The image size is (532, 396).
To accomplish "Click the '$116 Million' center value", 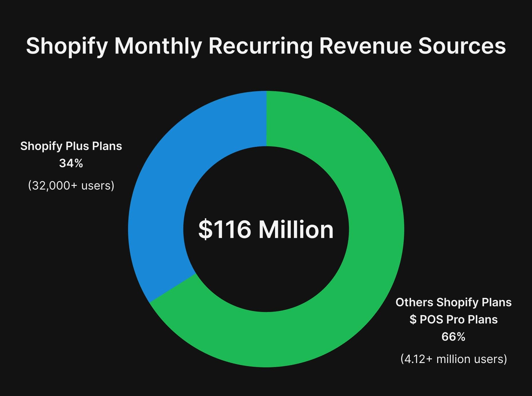I will point(266,229).
